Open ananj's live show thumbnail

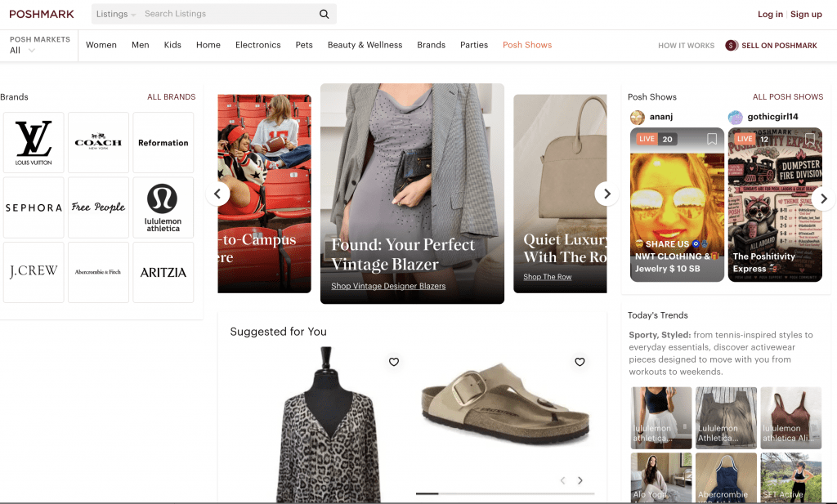coord(677,205)
